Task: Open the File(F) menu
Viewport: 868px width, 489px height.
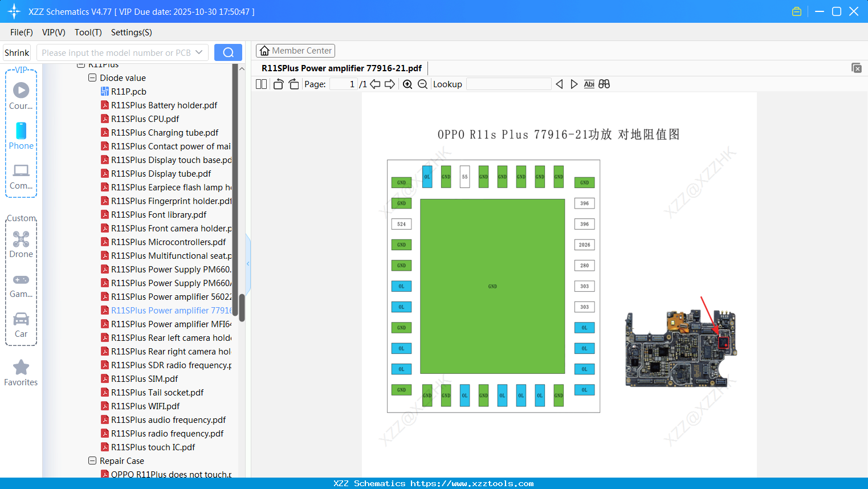Action: [x=22, y=32]
